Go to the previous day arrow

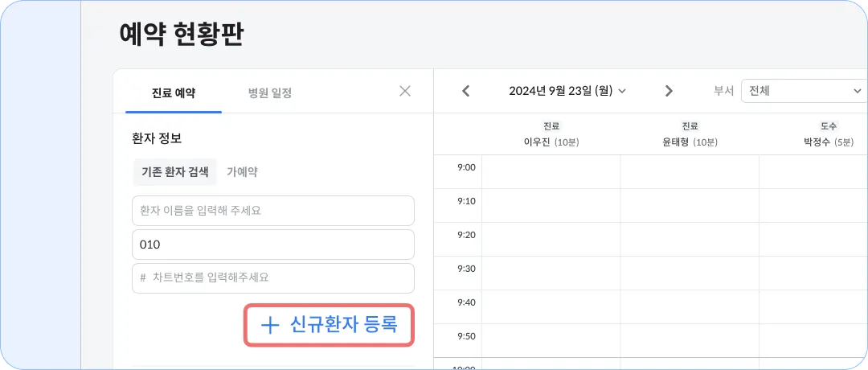(x=466, y=91)
